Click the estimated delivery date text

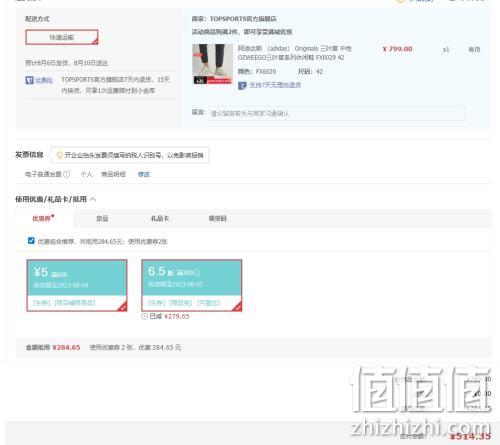67,63
